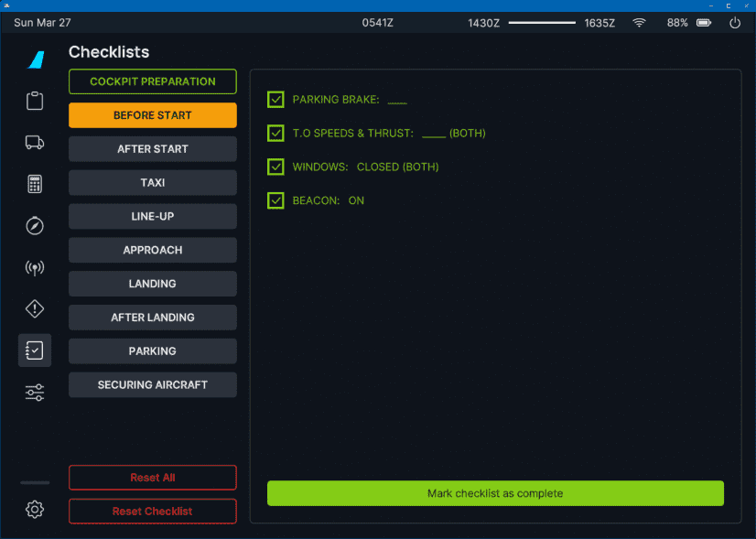Uncheck the PARKING BRAKE checkbox
The height and width of the screenshot is (539, 756).
point(275,100)
